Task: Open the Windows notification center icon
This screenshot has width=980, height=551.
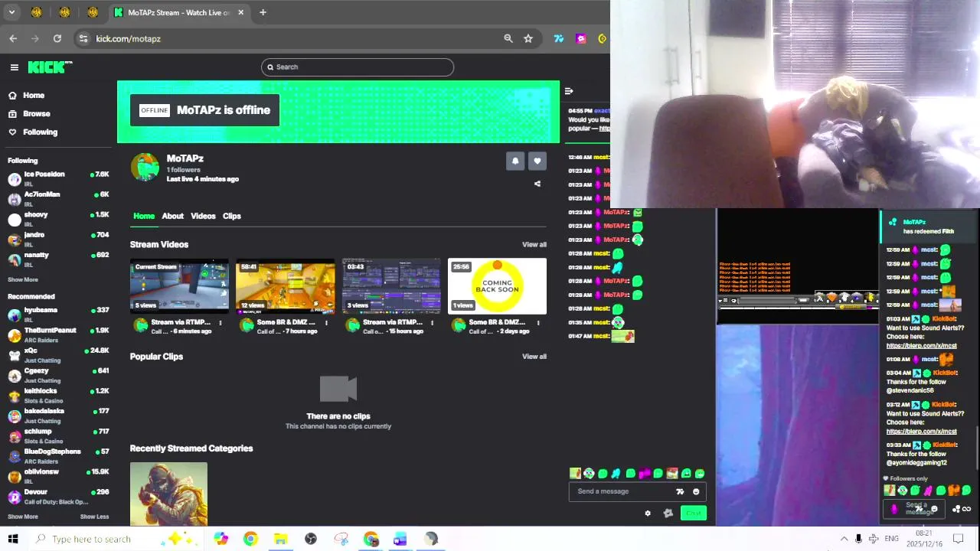Action: (957, 539)
